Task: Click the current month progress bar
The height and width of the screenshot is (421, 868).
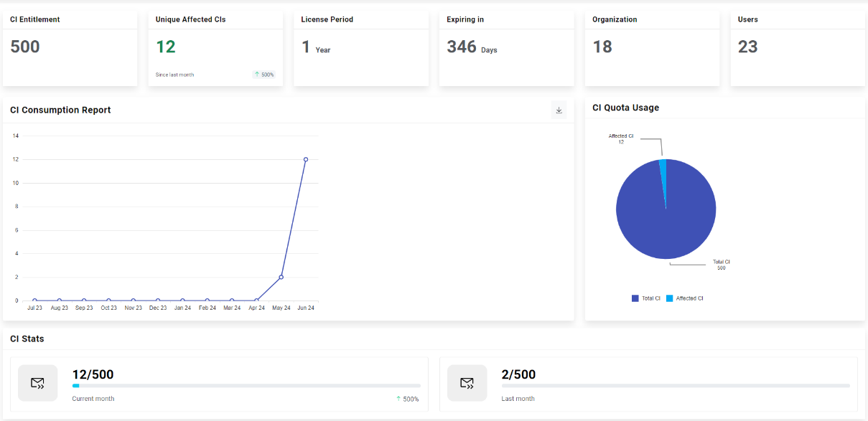Action: (246, 386)
